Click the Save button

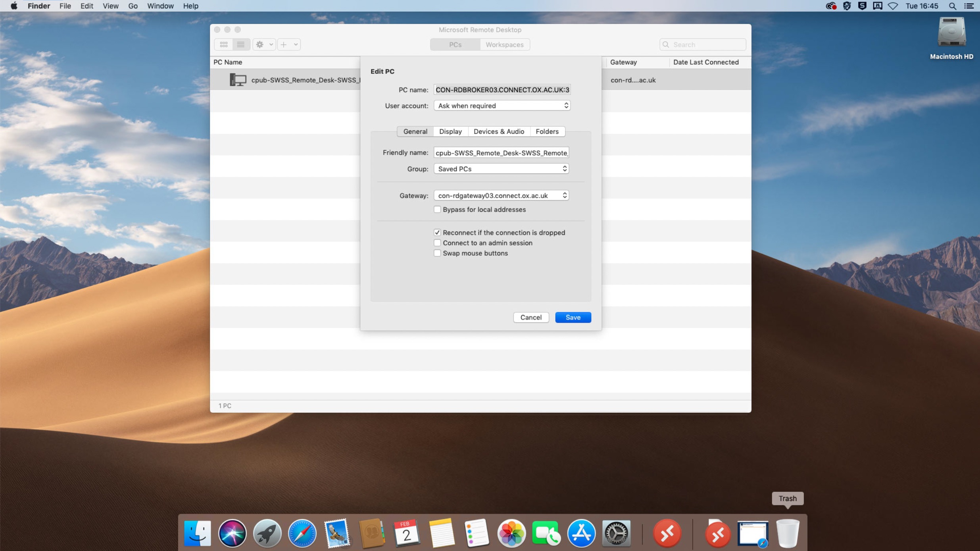point(573,317)
